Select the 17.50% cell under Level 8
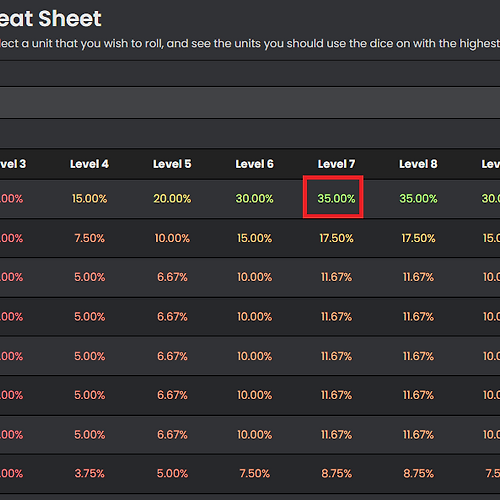Image resolution: width=500 pixels, height=500 pixels. [x=418, y=238]
